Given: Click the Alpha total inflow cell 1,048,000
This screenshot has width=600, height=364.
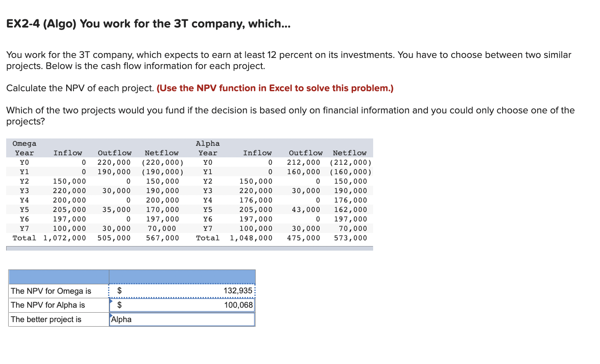Looking at the screenshot, I should [x=251, y=238].
